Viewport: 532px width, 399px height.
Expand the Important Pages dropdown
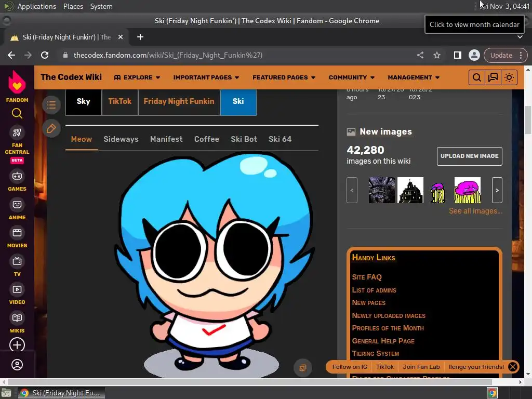point(206,77)
